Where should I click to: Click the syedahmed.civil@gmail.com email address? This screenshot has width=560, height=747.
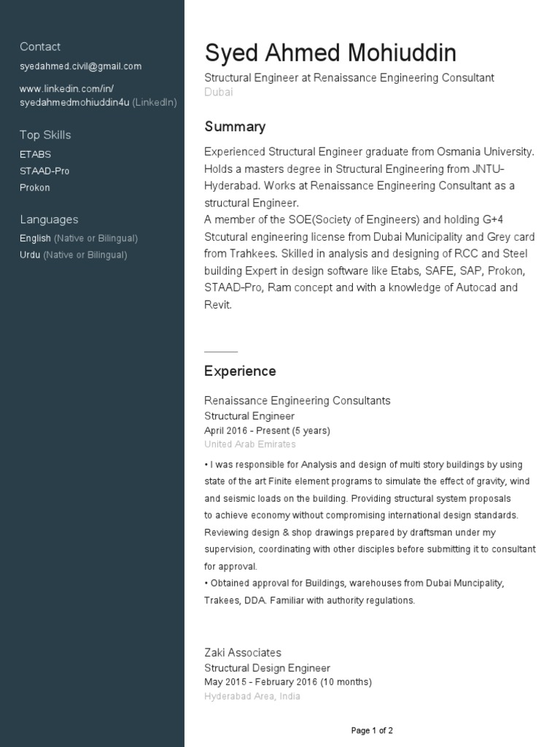[x=80, y=66]
